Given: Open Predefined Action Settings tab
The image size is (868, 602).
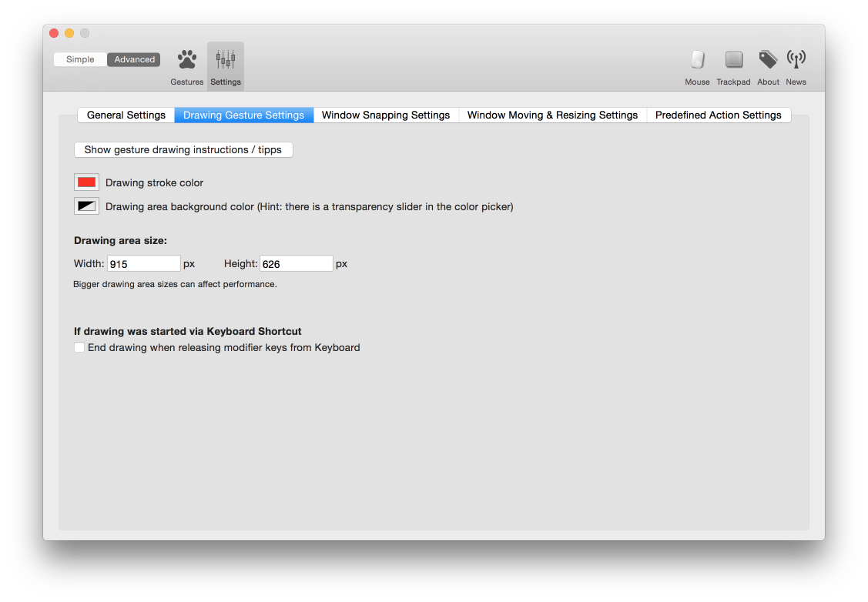Looking at the screenshot, I should coord(718,115).
